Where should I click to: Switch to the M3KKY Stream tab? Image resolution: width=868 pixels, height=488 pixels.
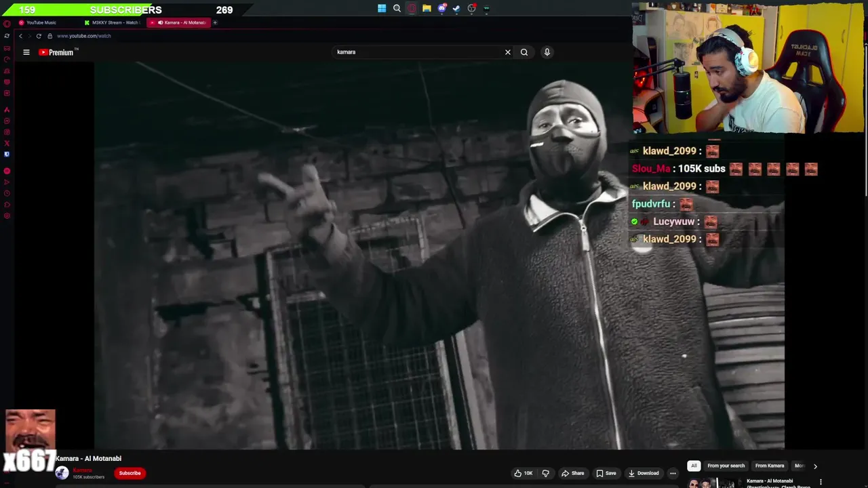pos(113,22)
